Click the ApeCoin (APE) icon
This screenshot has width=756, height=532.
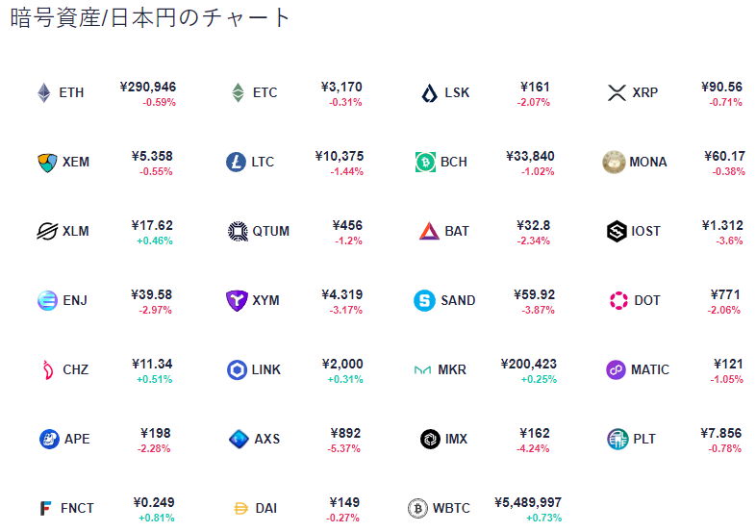(x=49, y=439)
